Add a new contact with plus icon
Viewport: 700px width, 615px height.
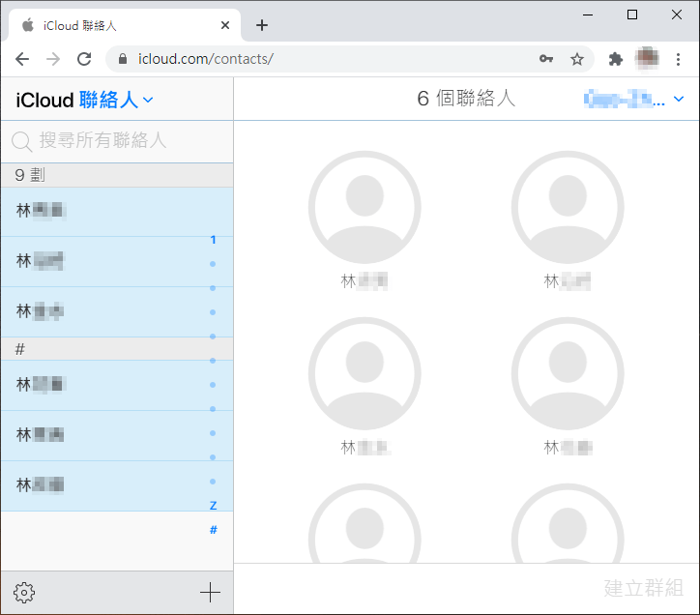[210, 593]
